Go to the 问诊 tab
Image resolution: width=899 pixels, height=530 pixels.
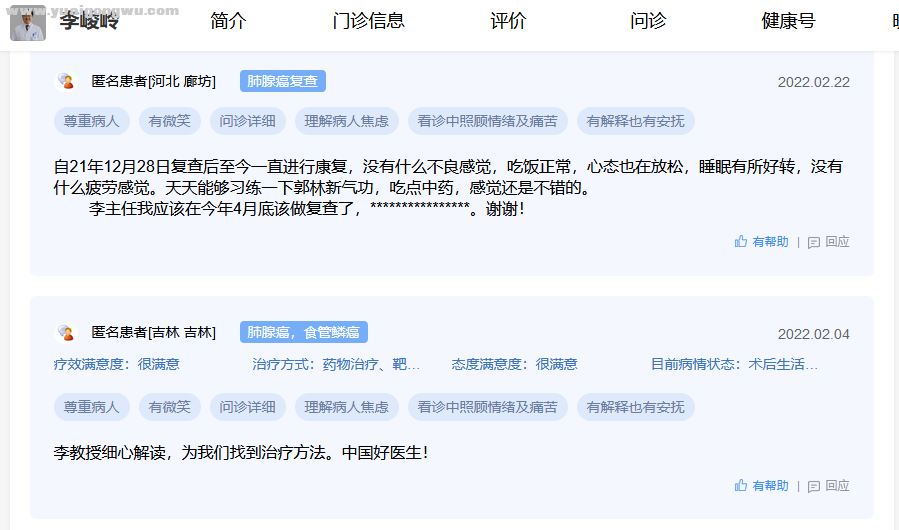(x=648, y=21)
